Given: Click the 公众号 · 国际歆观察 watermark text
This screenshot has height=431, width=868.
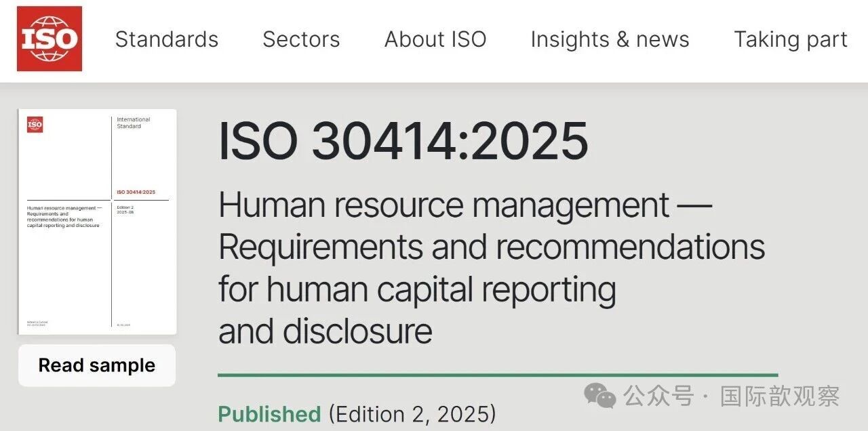Looking at the screenshot, I should 732,396.
